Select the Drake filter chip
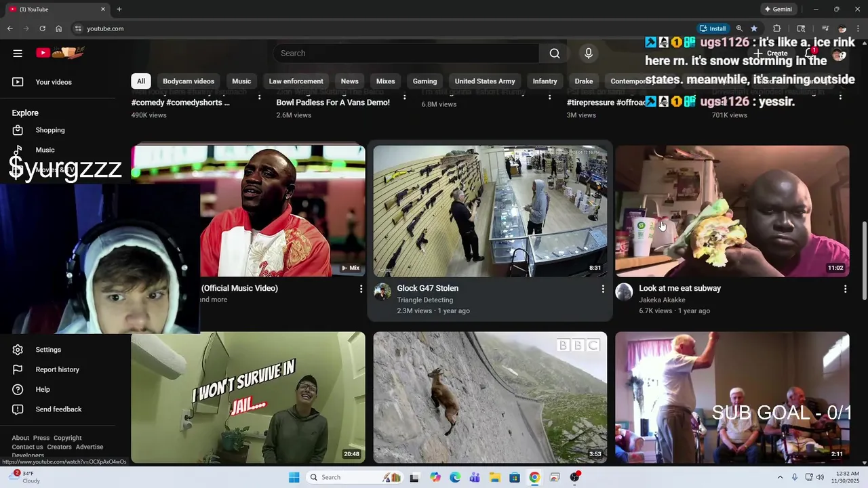Screen dimensions: 868x488 point(584,81)
